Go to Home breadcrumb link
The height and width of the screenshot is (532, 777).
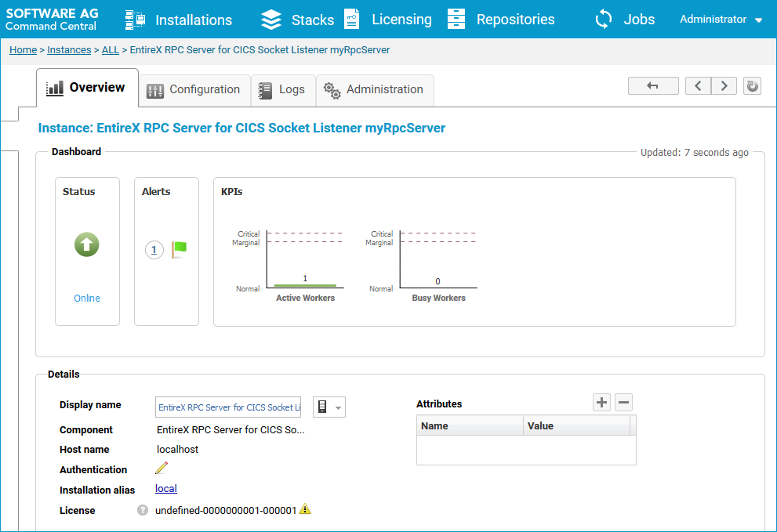tap(24, 50)
